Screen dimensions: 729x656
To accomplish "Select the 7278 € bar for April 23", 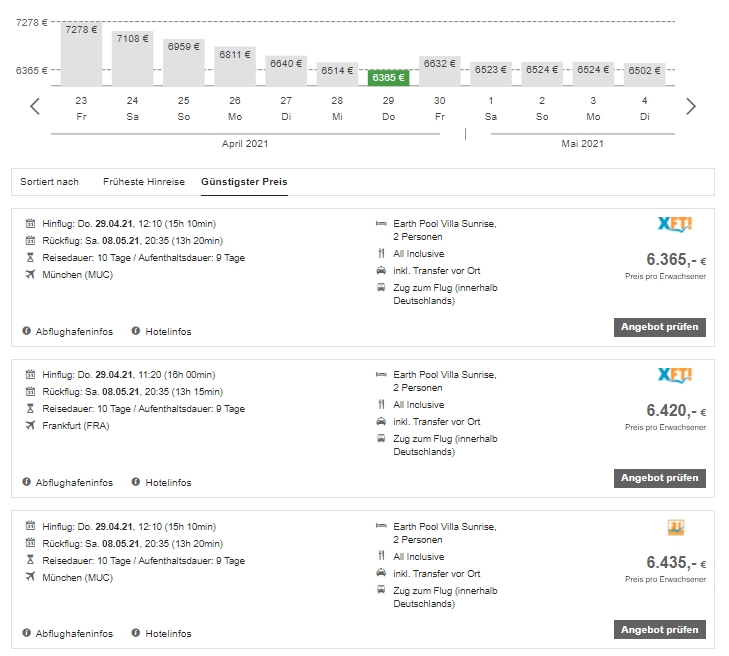I will (81, 53).
